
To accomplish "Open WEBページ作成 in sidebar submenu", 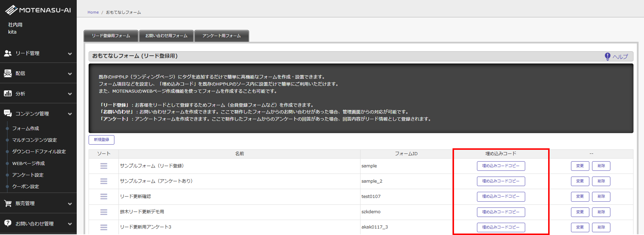I will click(29, 164).
